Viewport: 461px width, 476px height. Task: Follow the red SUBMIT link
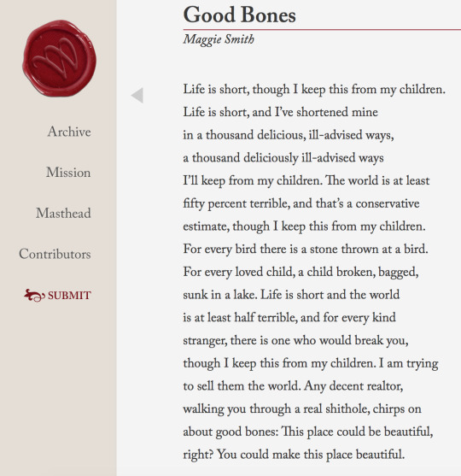click(69, 296)
